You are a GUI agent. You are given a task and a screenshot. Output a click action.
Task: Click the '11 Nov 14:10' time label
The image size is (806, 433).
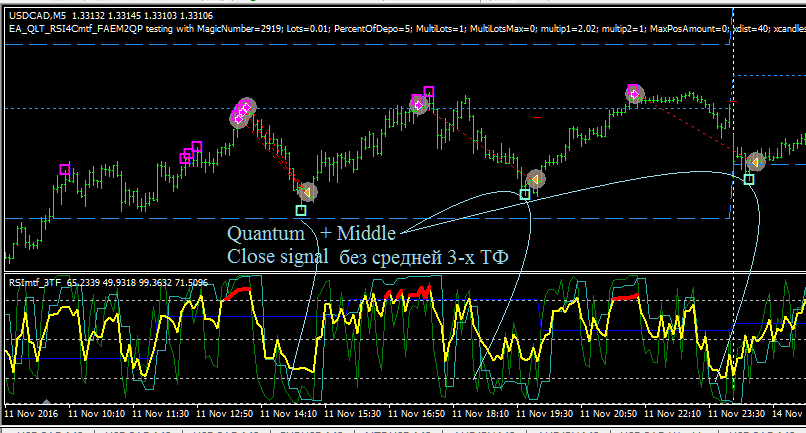[x=288, y=413]
